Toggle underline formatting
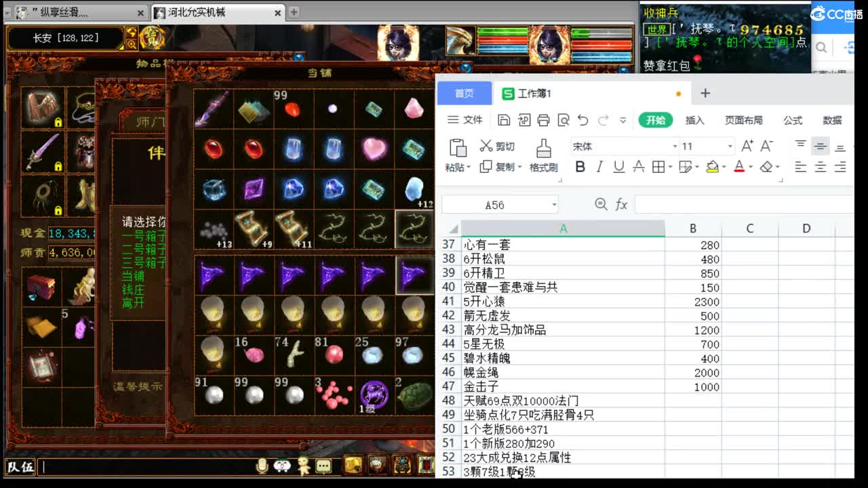This screenshot has width=868, height=488. pyautogui.click(x=618, y=167)
